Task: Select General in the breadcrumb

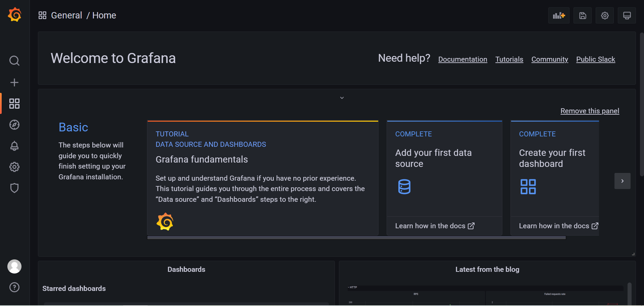Action: [x=66, y=15]
